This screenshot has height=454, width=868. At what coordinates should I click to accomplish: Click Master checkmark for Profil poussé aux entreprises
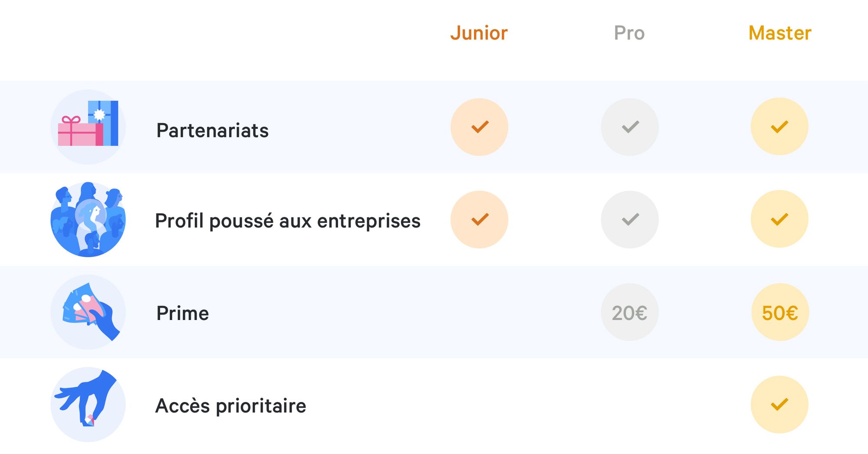click(779, 219)
